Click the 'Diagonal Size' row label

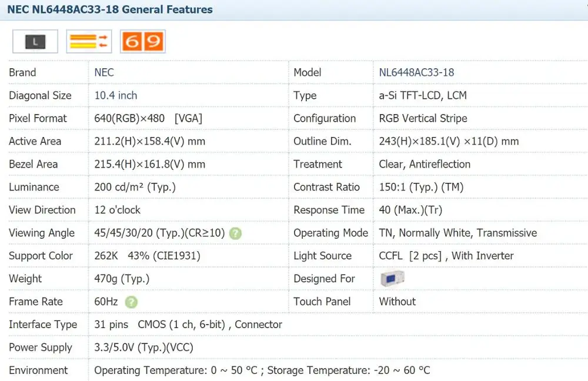40,96
